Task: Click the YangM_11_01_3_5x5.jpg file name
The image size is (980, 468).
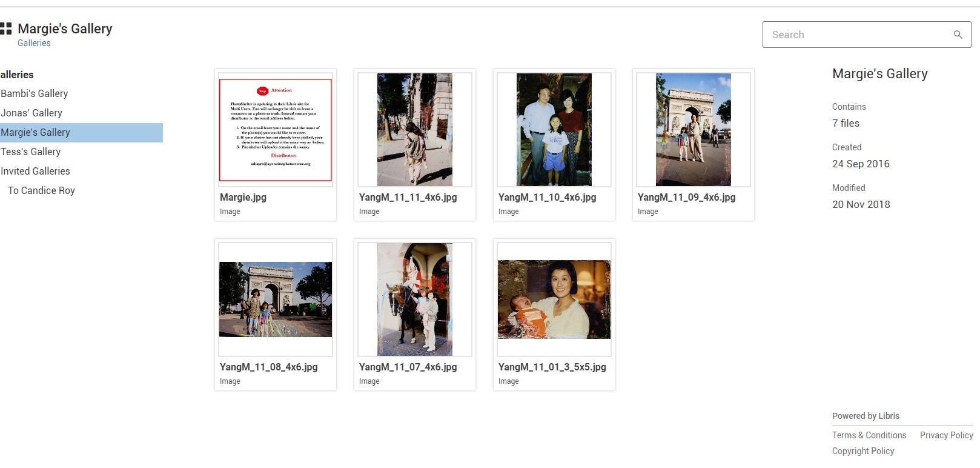Action: click(552, 367)
